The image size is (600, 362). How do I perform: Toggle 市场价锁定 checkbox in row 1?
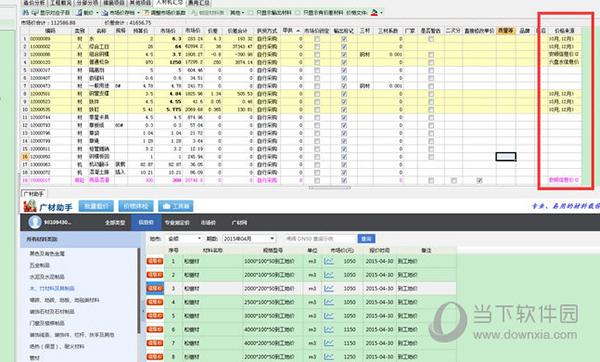(x=317, y=39)
